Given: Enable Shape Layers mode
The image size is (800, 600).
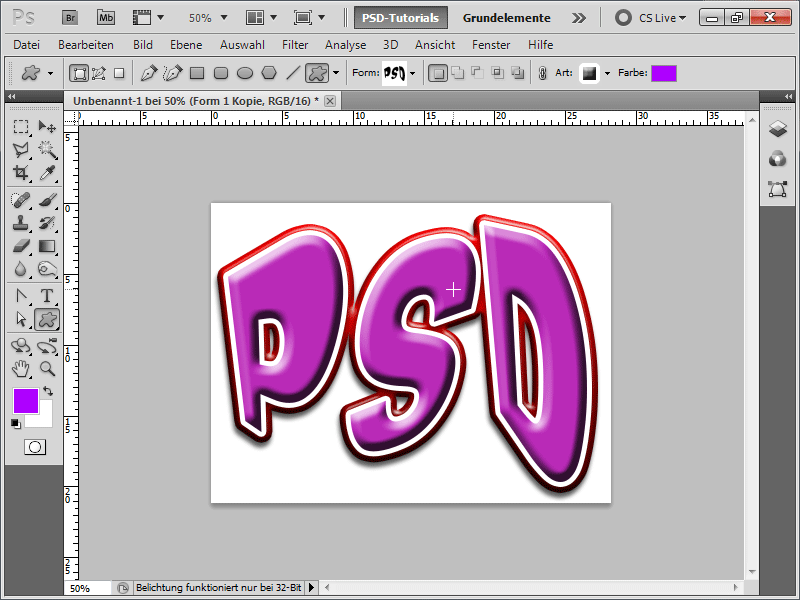Looking at the screenshot, I should point(79,73).
